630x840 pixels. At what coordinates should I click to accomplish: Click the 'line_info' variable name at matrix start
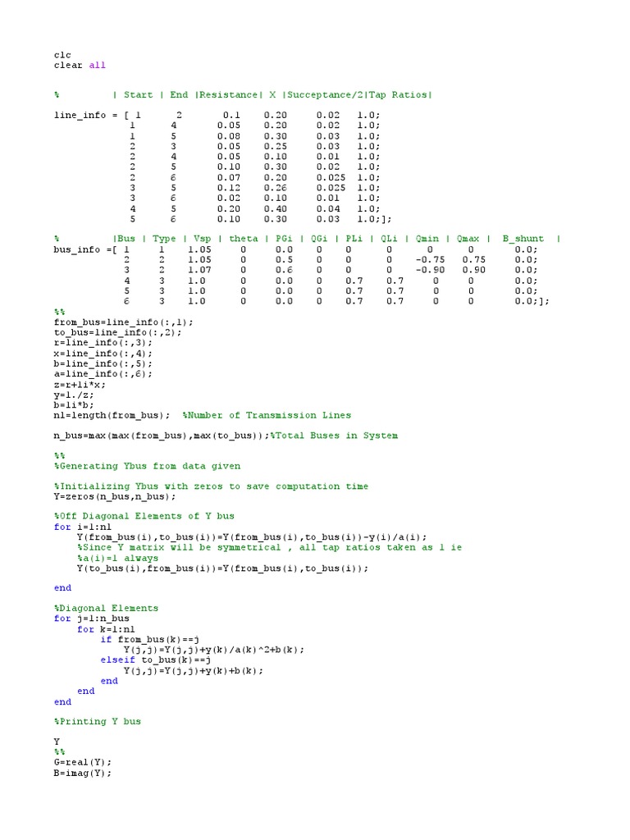(80, 115)
